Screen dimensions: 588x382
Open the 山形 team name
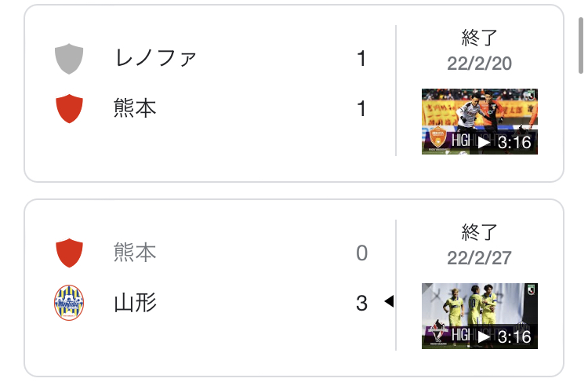[135, 303]
